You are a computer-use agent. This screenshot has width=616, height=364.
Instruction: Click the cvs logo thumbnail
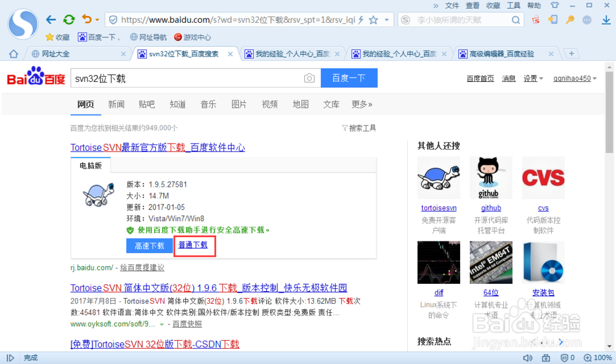[x=543, y=177]
